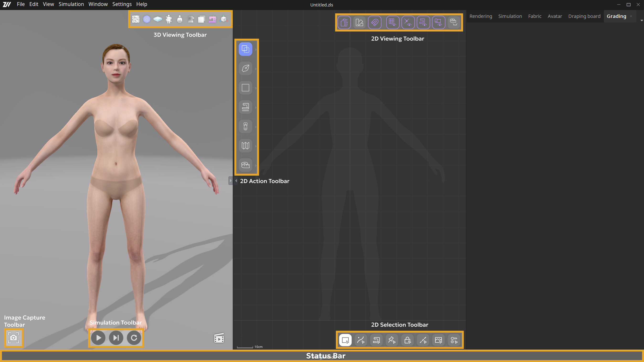Open the animation clapperboard icon
The height and width of the screenshot is (362, 644).
219,338
